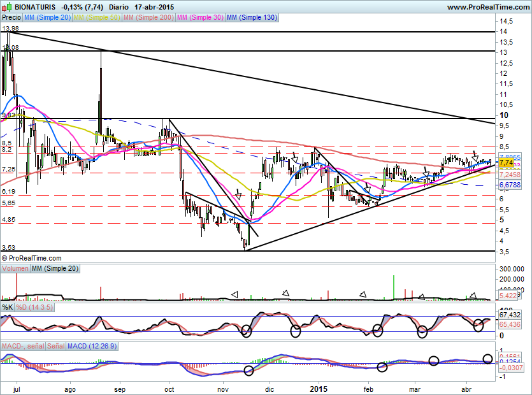The width and height of the screenshot is (532, 395).
Task: Open the www.ProRealTime.com link
Action: pos(488,7)
